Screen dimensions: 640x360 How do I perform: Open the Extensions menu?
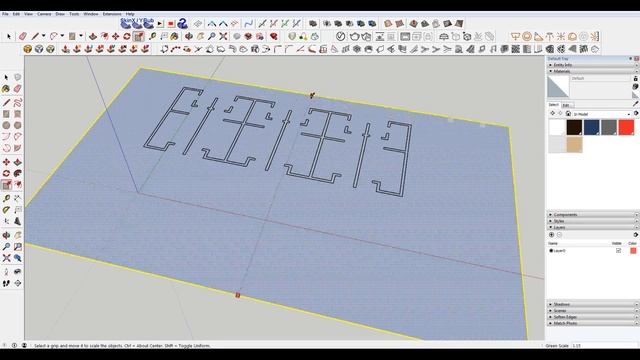point(112,14)
